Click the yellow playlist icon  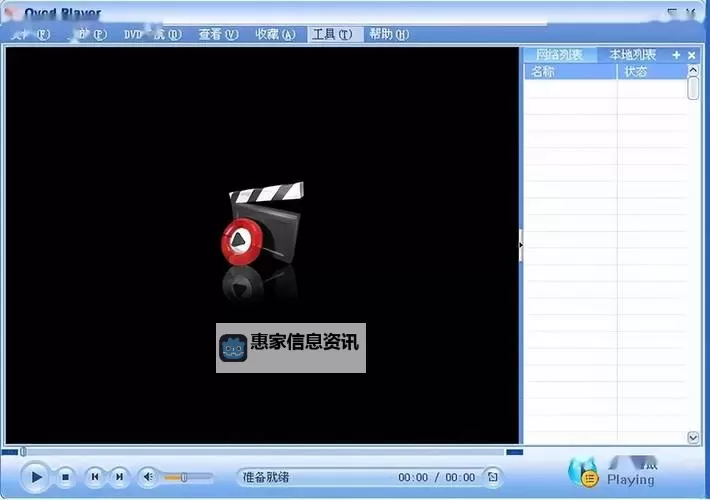[590, 478]
